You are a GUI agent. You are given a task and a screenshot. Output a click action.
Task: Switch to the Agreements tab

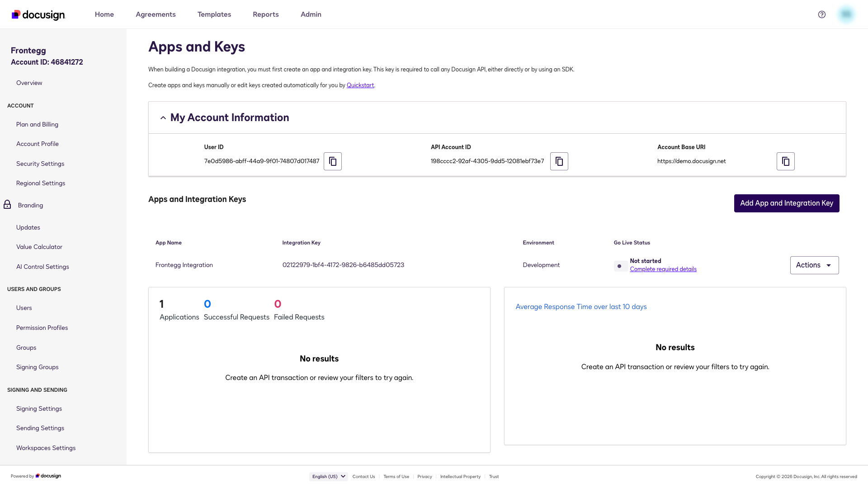coord(156,14)
